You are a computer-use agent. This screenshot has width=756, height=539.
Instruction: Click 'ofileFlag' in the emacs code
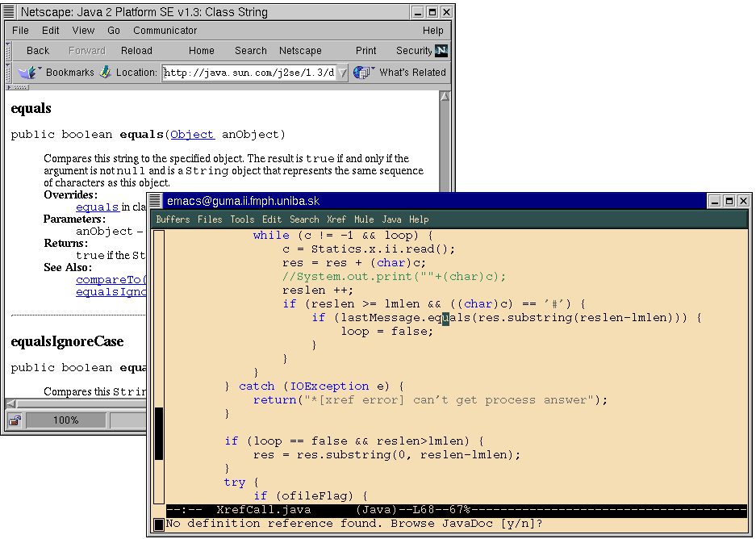tap(315, 495)
